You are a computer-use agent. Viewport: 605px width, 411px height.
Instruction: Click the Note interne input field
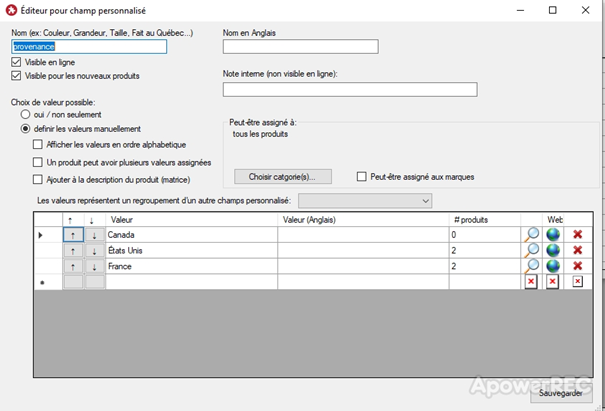[350, 90]
